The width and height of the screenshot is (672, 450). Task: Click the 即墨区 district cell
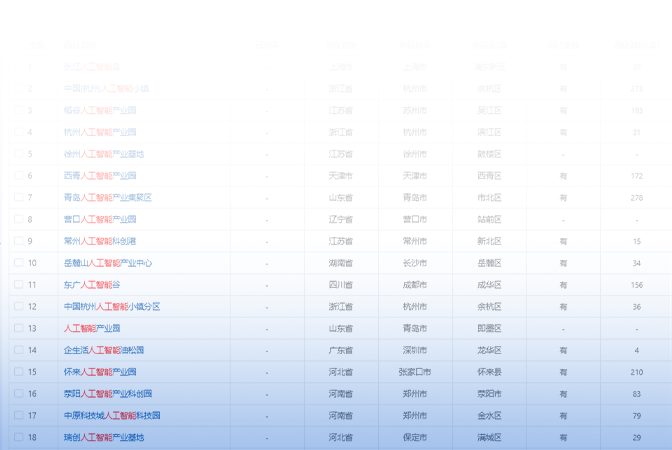coord(489,328)
